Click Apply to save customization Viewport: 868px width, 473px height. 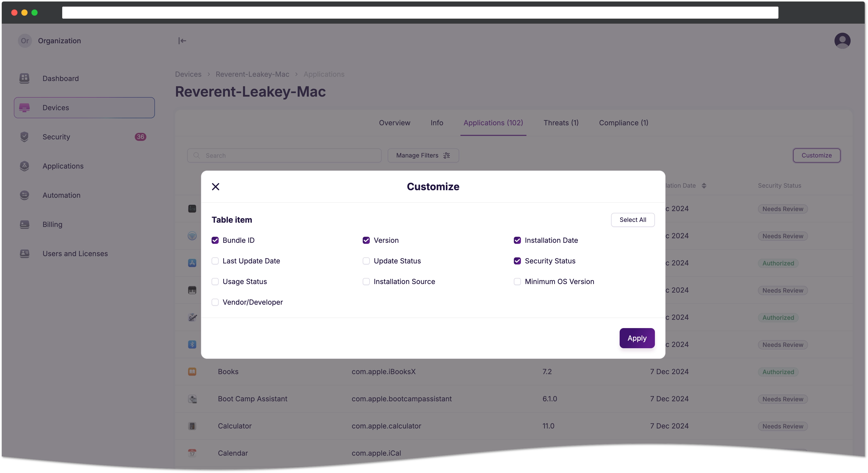[637, 338]
